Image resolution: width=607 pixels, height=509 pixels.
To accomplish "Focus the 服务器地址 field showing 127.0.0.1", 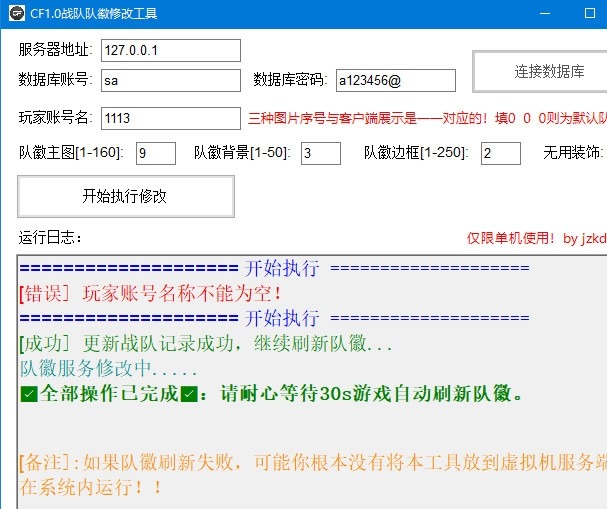I will tap(171, 50).
